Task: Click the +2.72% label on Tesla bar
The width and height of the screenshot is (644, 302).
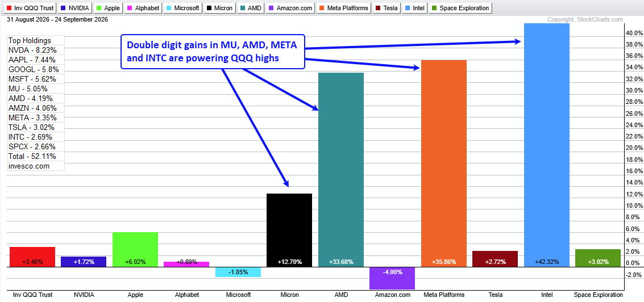Action: point(495,262)
